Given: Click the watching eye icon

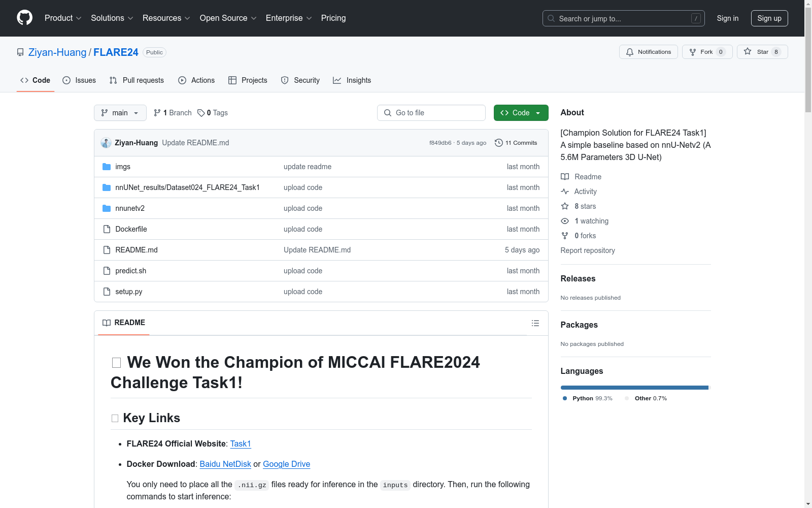Looking at the screenshot, I should point(565,221).
